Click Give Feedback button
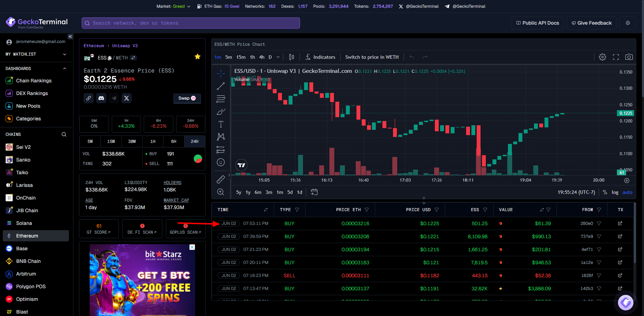The height and width of the screenshot is (316, 644). point(592,23)
